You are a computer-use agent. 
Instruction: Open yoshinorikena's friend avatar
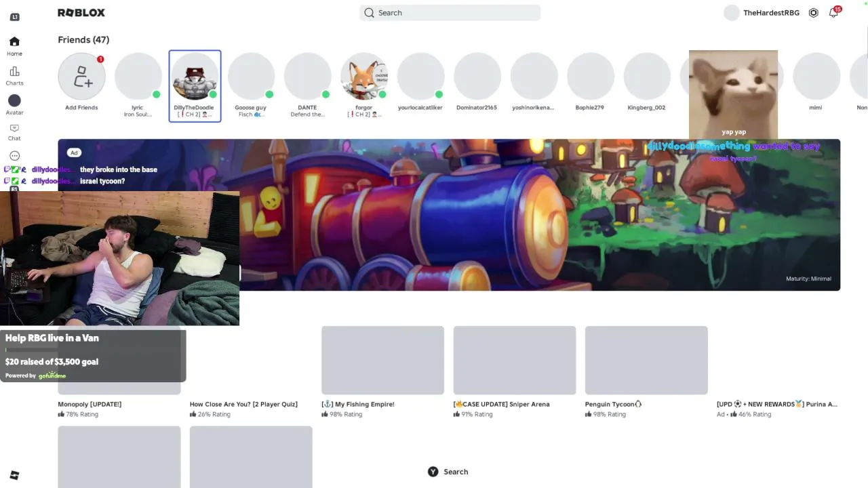[x=534, y=77]
